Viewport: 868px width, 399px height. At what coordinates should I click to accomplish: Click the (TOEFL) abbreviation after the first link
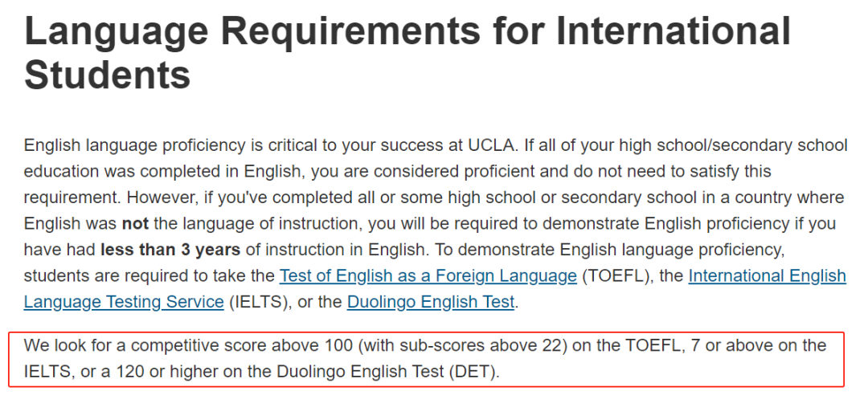616,275
